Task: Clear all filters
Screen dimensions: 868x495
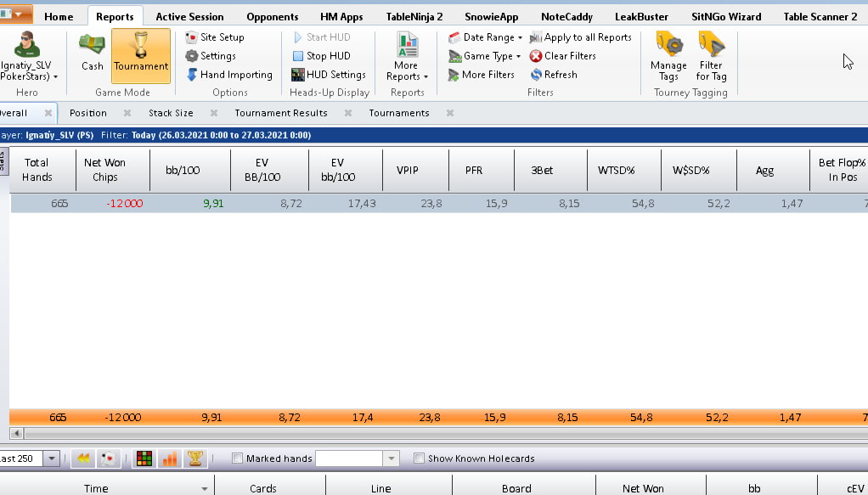Action: pos(562,56)
